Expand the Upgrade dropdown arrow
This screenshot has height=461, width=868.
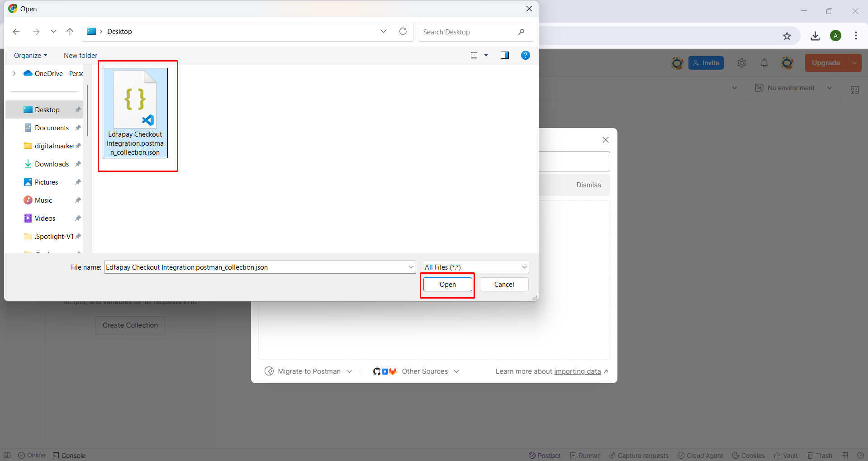point(854,63)
